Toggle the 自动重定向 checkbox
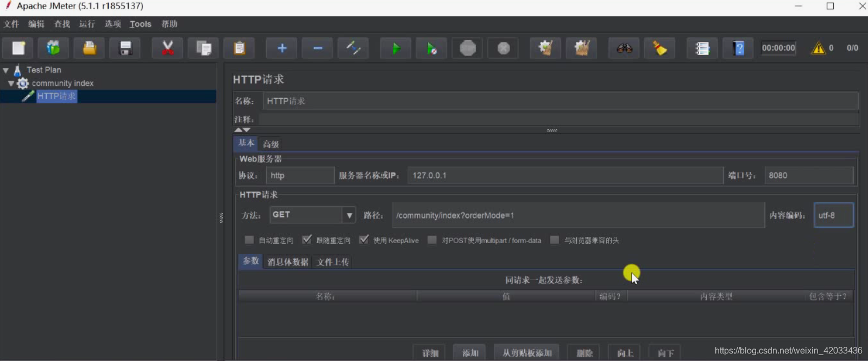 tap(249, 240)
